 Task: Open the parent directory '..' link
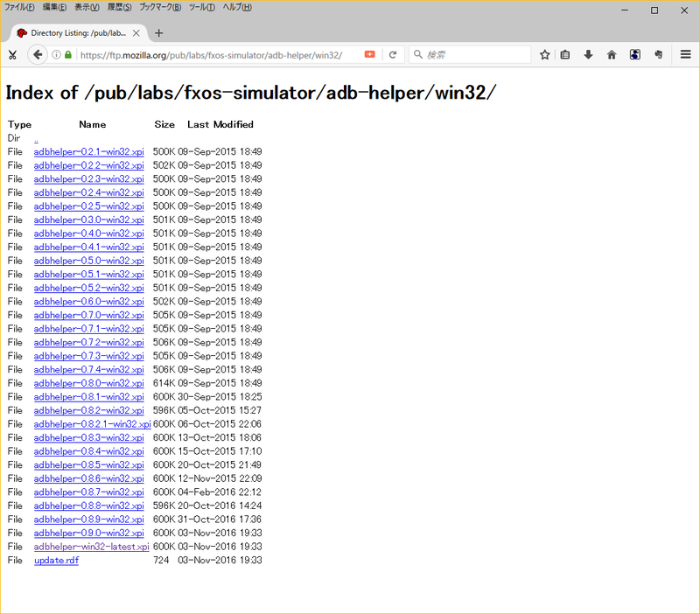pos(36,140)
